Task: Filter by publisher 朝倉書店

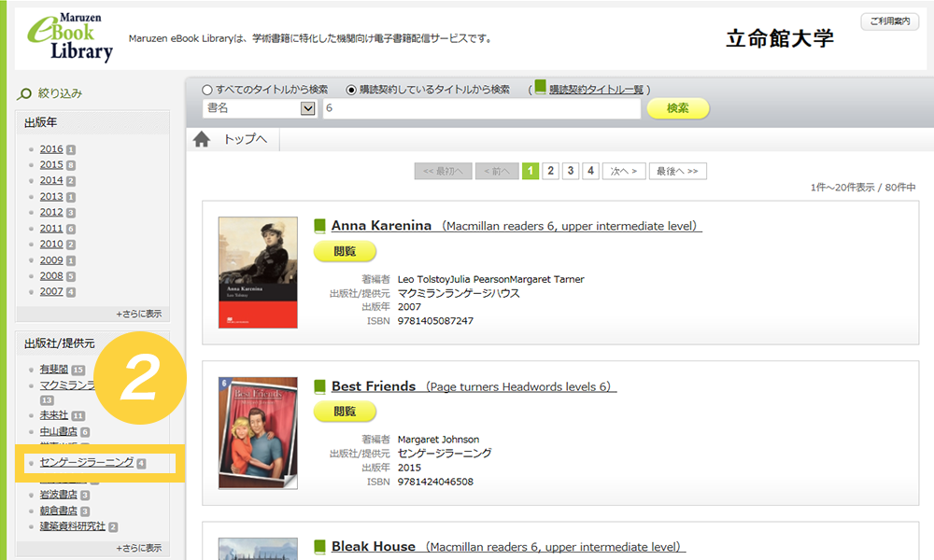Action: [x=58, y=511]
